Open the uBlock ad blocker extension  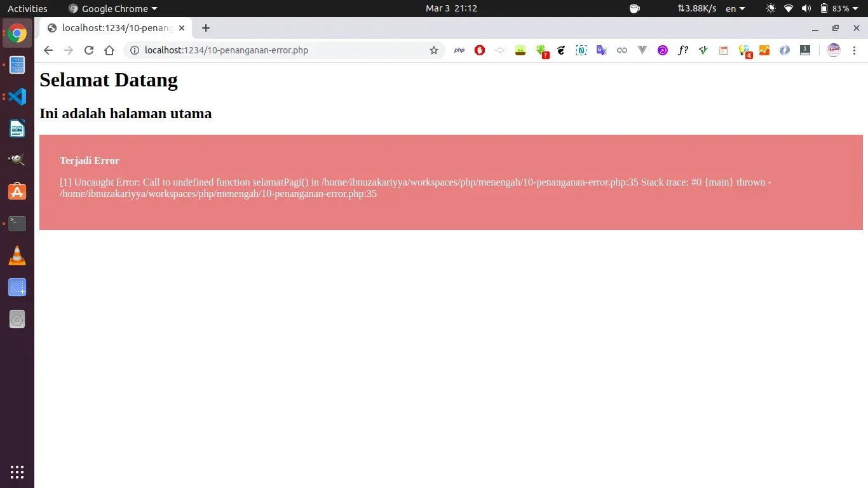coord(480,50)
